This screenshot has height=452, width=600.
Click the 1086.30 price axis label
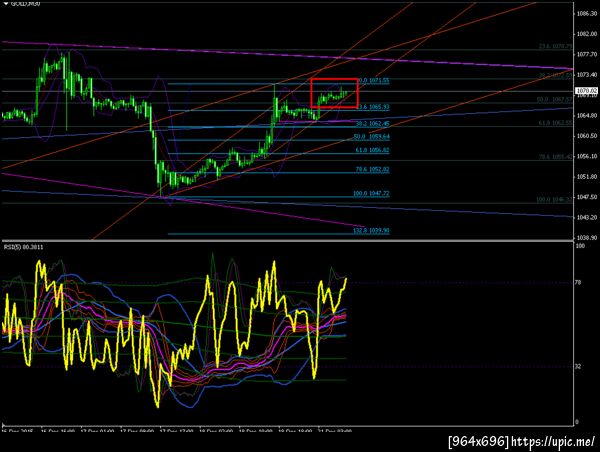point(587,13)
